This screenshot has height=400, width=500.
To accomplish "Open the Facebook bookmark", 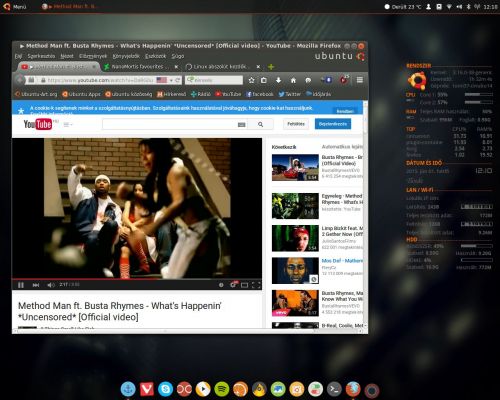I will (260, 94).
